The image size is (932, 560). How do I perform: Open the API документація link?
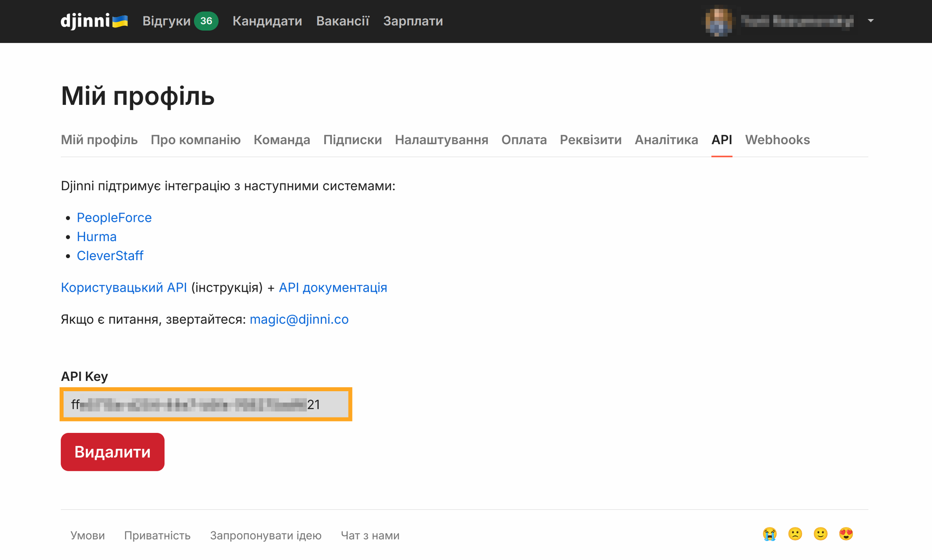333,287
